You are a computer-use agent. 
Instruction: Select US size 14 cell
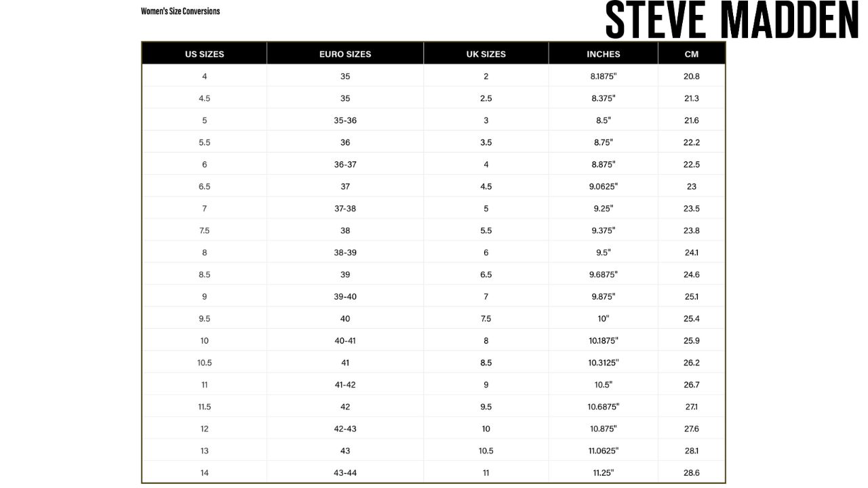(x=204, y=472)
